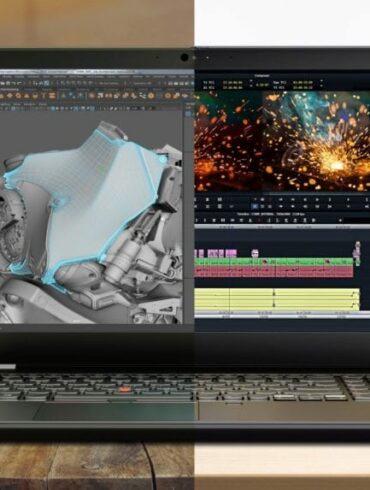Select the upper yellow audio track in timeline
The image size is (370, 490).
(277, 294)
